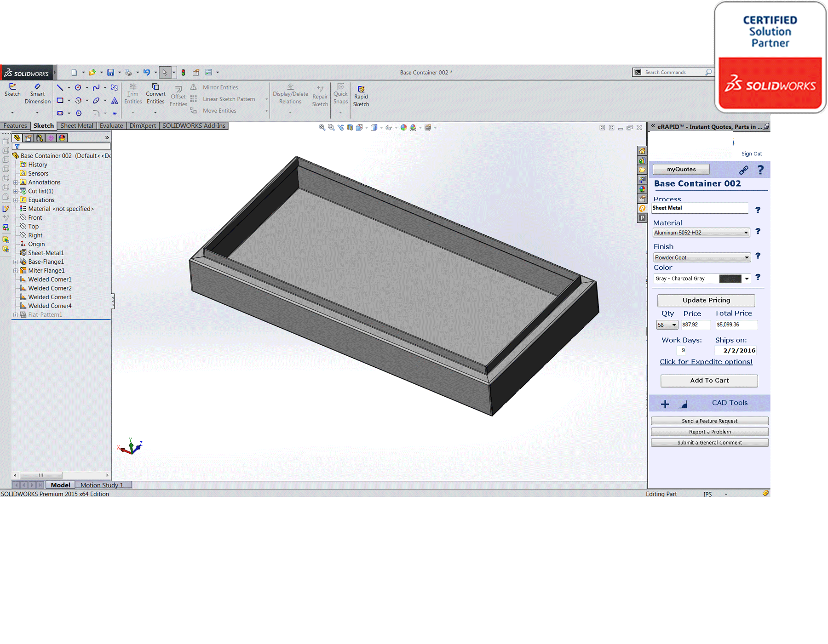Click Submit a General Comment button
The image size is (828, 644).
click(709, 443)
